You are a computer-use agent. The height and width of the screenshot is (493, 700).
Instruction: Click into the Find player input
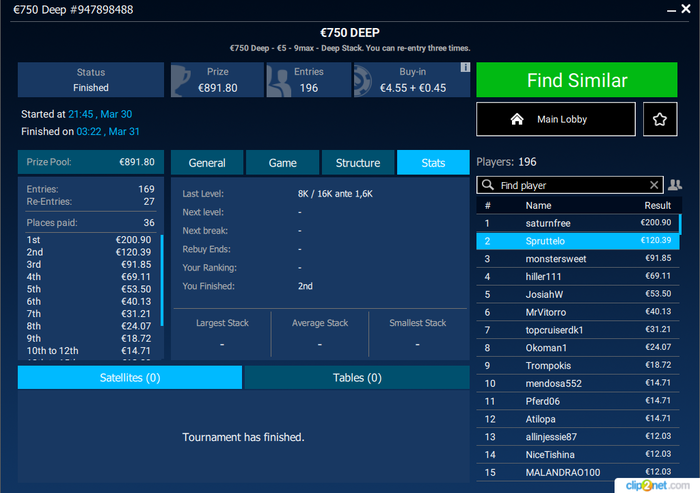570,185
